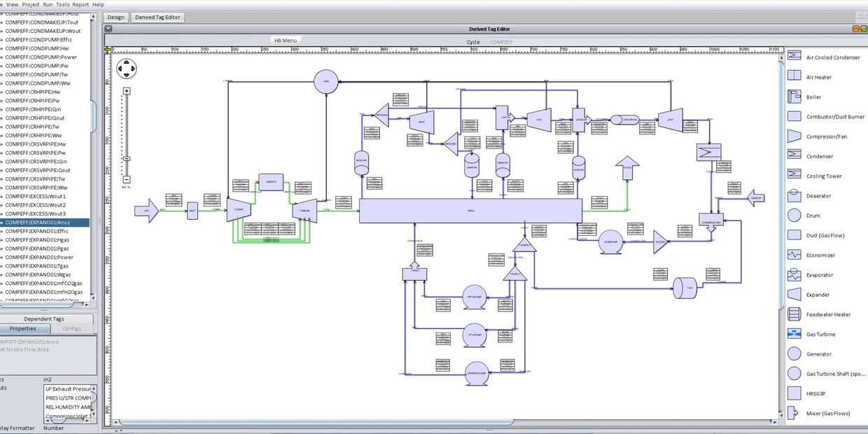Click the HB Menu button
This screenshot has height=434, width=868.
286,41
